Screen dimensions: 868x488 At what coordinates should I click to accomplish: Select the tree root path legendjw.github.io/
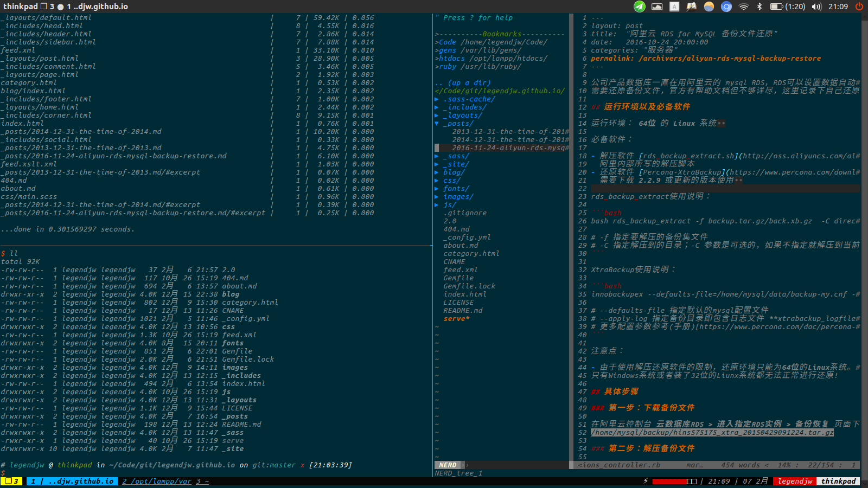point(500,91)
